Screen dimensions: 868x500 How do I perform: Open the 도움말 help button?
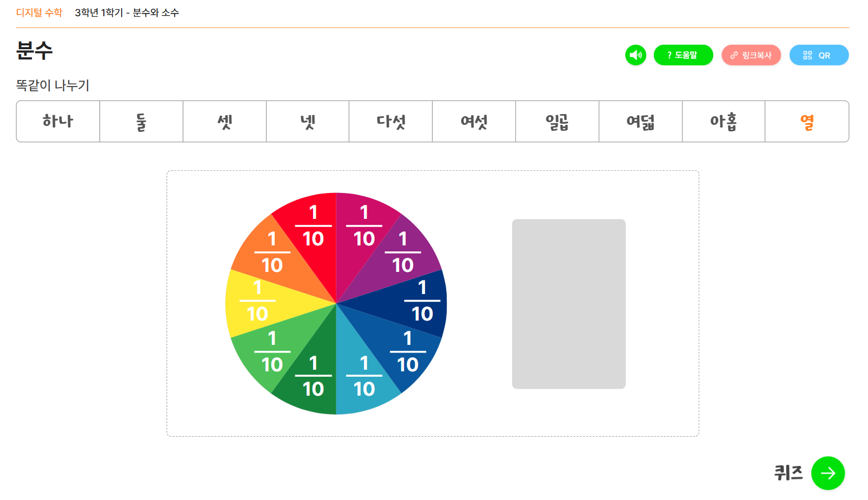683,55
